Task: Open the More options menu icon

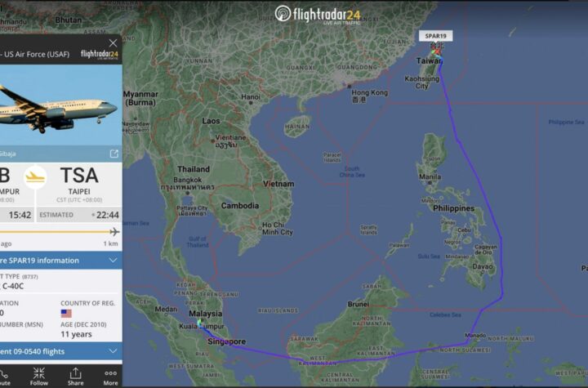Action: [x=110, y=377]
